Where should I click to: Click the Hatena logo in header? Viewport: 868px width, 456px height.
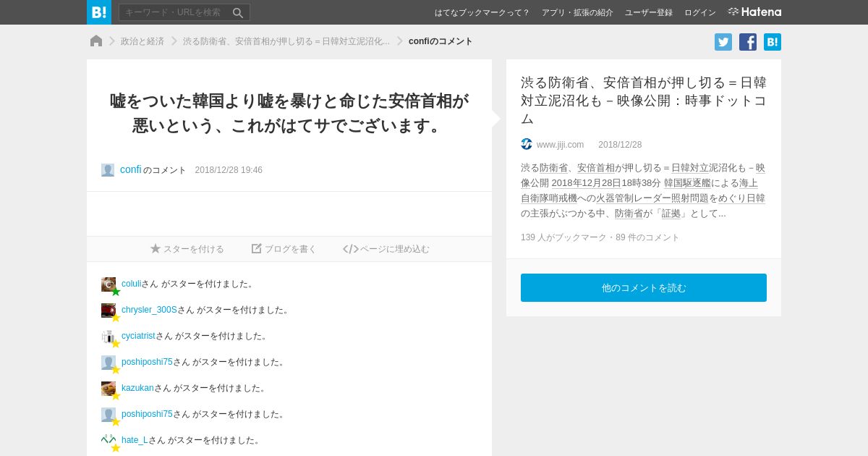tap(754, 12)
